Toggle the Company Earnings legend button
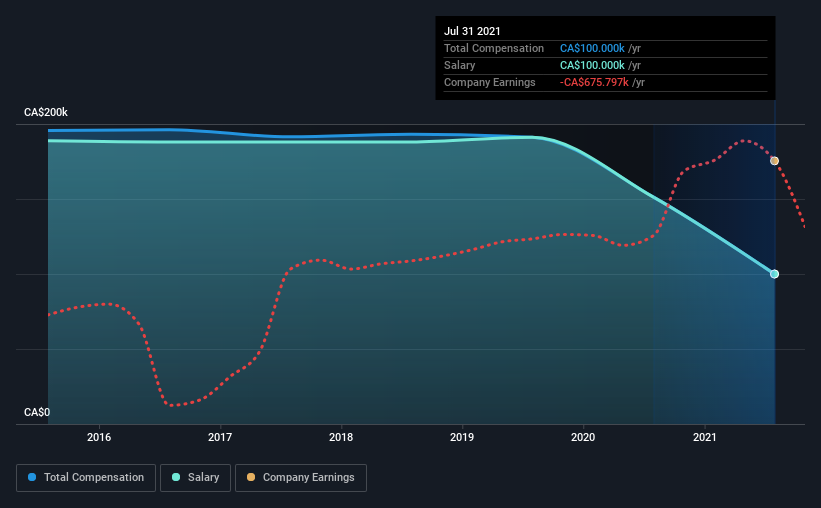The width and height of the screenshot is (821, 508). click(x=301, y=478)
